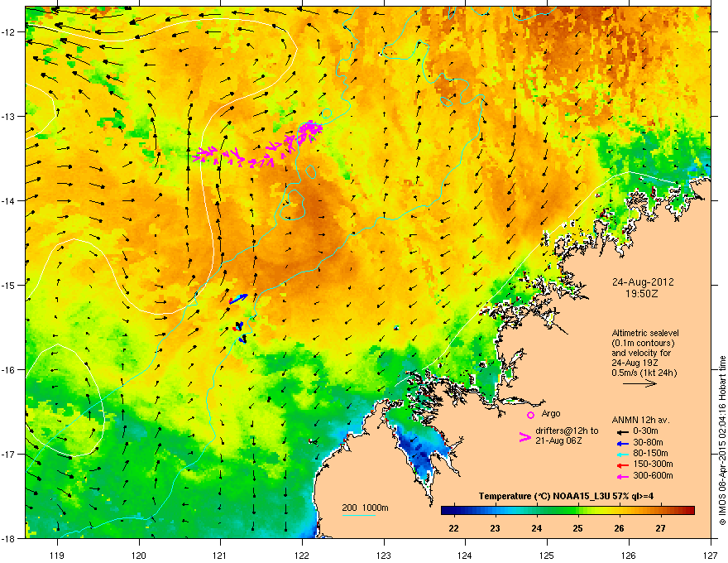The width and height of the screenshot is (728, 563).
Task: Click the '0-30m' depth label
Action: [645, 431]
